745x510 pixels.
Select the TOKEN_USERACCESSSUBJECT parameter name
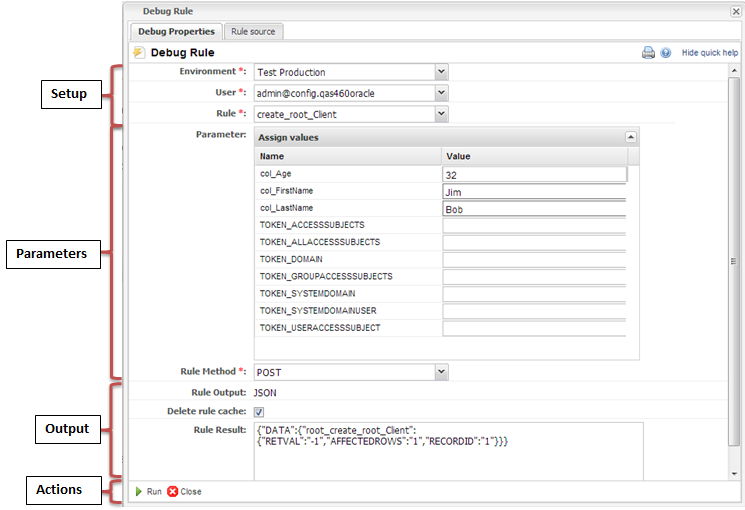coord(320,327)
